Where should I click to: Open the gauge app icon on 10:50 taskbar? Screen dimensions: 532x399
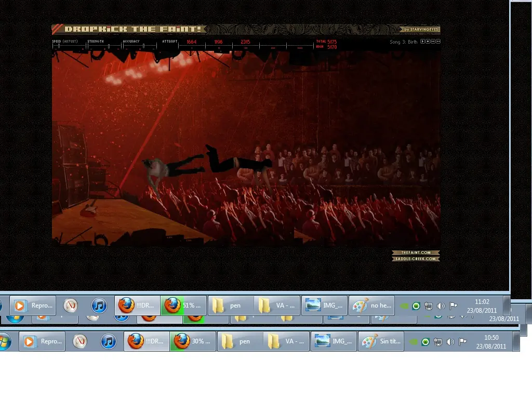80,341
